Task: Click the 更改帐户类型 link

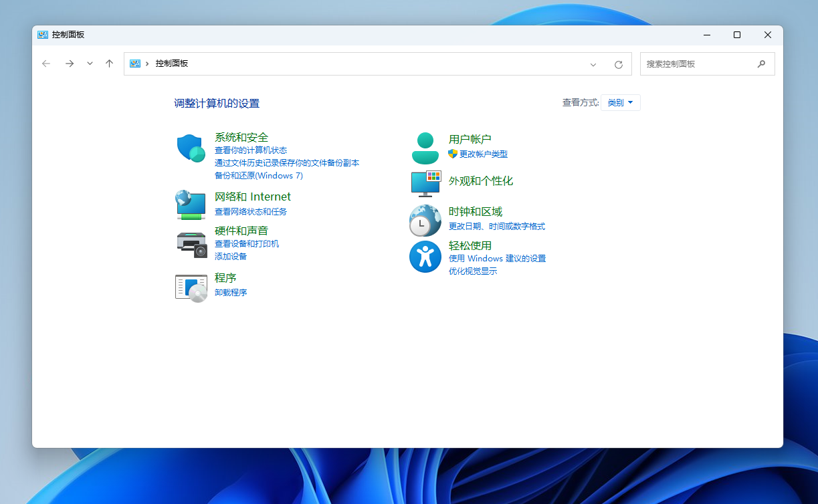Action: point(484,154)
